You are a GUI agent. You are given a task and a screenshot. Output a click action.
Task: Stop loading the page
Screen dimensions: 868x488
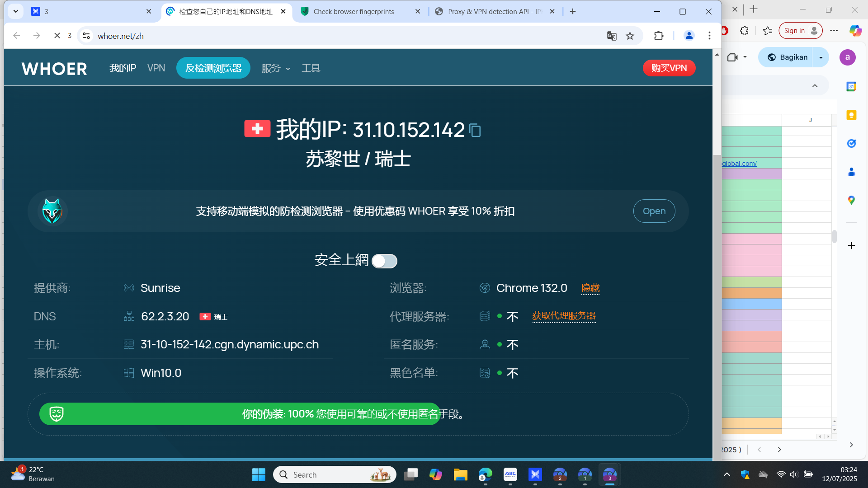pos(57,36)
